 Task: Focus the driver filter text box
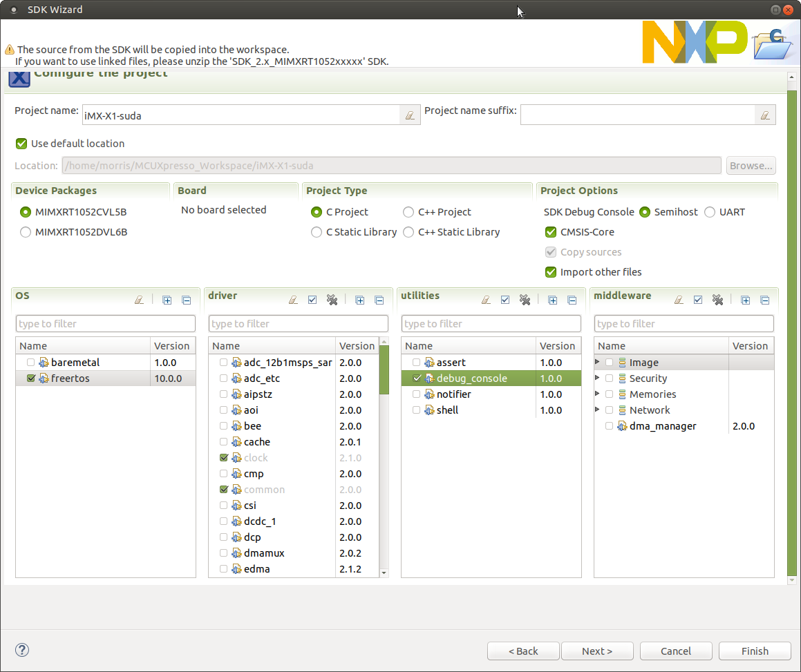299,324
